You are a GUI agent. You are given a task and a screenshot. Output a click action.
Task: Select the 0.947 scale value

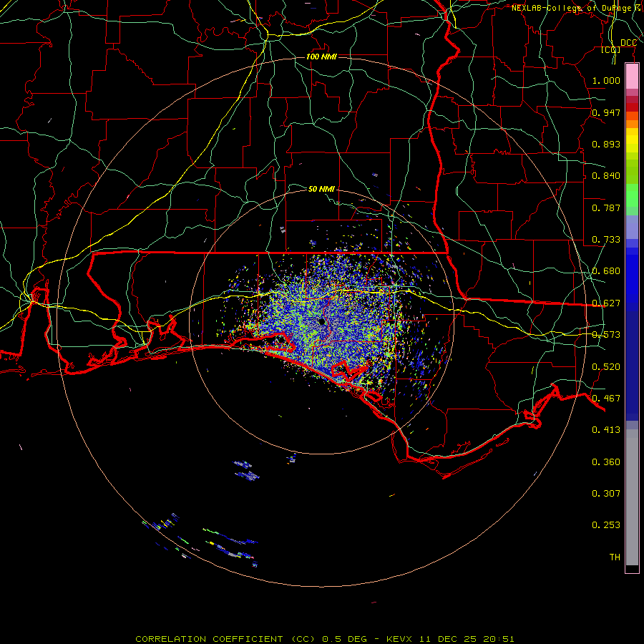[x=606, y=112]
